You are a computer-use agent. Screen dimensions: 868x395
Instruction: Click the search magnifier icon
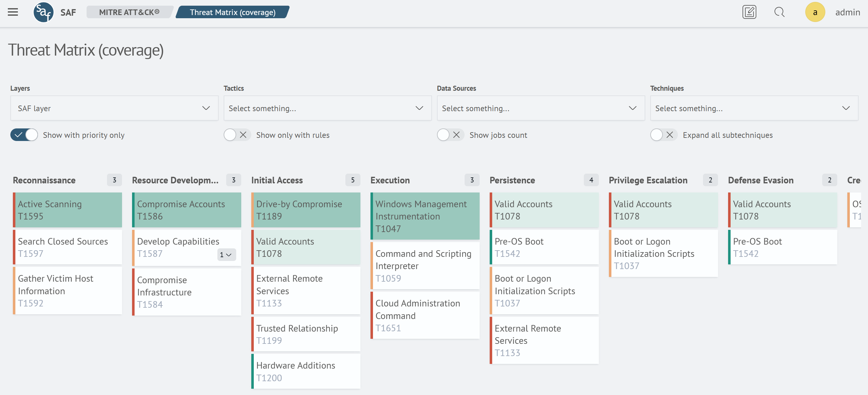[779, 12]
